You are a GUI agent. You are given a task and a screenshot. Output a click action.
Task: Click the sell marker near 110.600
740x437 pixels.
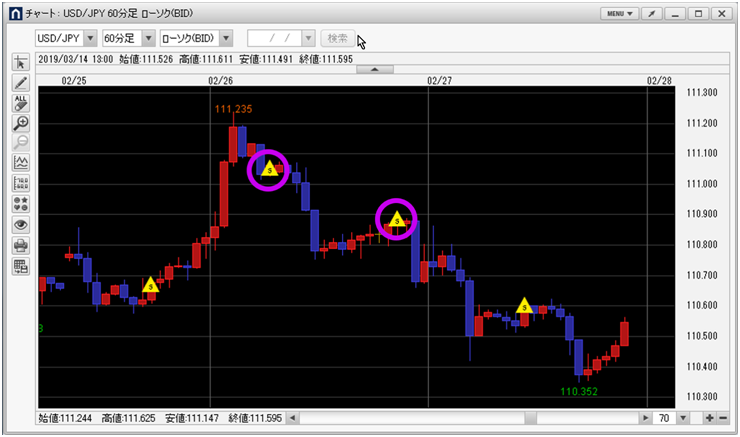tap(524, 306)
